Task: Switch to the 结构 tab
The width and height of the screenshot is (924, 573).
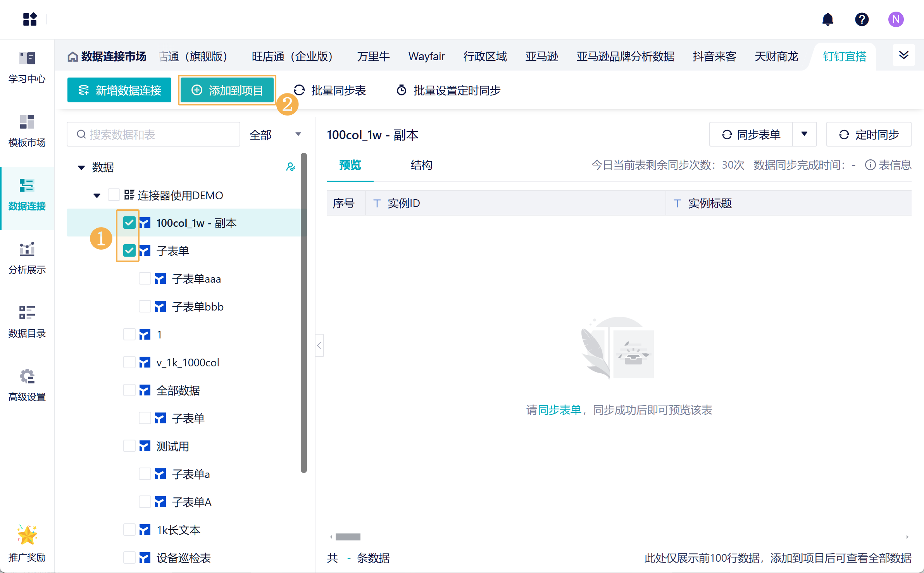Action: (421, 165)
